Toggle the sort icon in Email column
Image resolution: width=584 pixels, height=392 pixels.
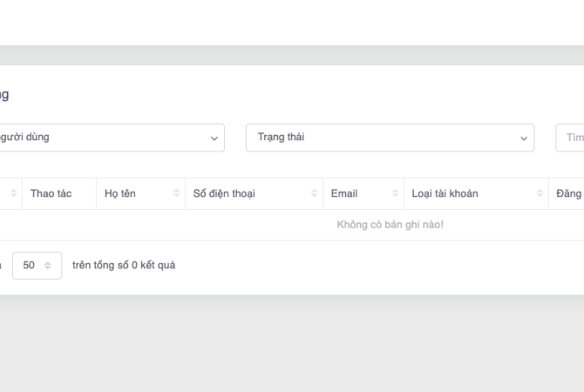coord(396,193)
